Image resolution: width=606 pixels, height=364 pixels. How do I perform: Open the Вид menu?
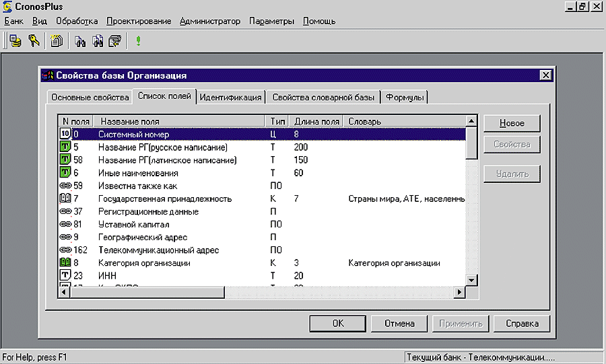click(40, 22)
